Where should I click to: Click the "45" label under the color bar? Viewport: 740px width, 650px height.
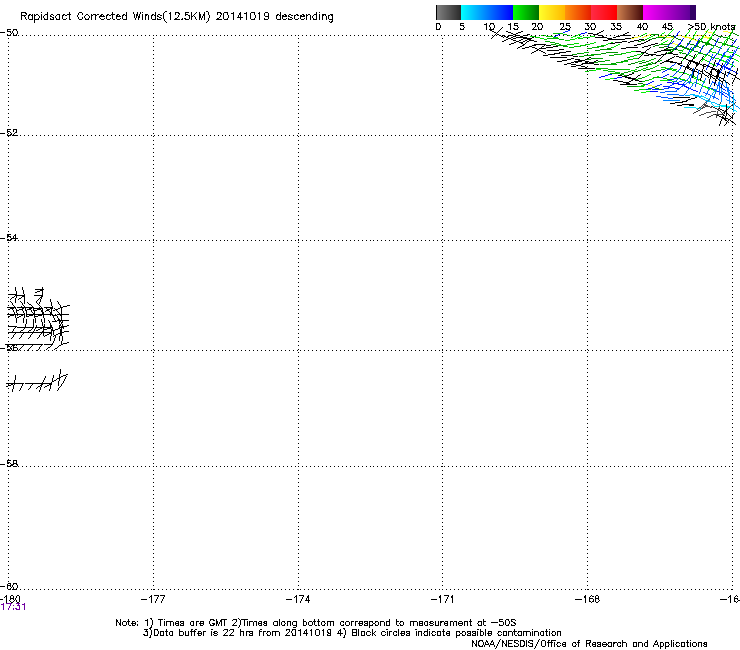click(x=667, y=27)
